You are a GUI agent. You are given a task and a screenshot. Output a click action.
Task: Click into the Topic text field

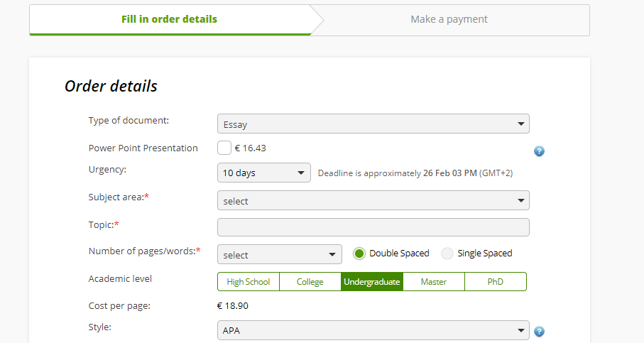point(373,227)
